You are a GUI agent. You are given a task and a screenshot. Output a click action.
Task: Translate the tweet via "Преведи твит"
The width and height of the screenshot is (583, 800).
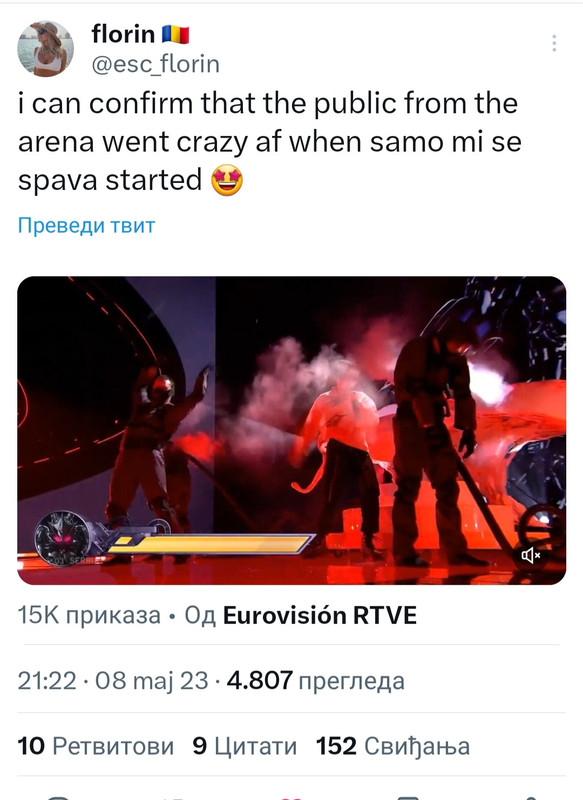click(86, 225)
